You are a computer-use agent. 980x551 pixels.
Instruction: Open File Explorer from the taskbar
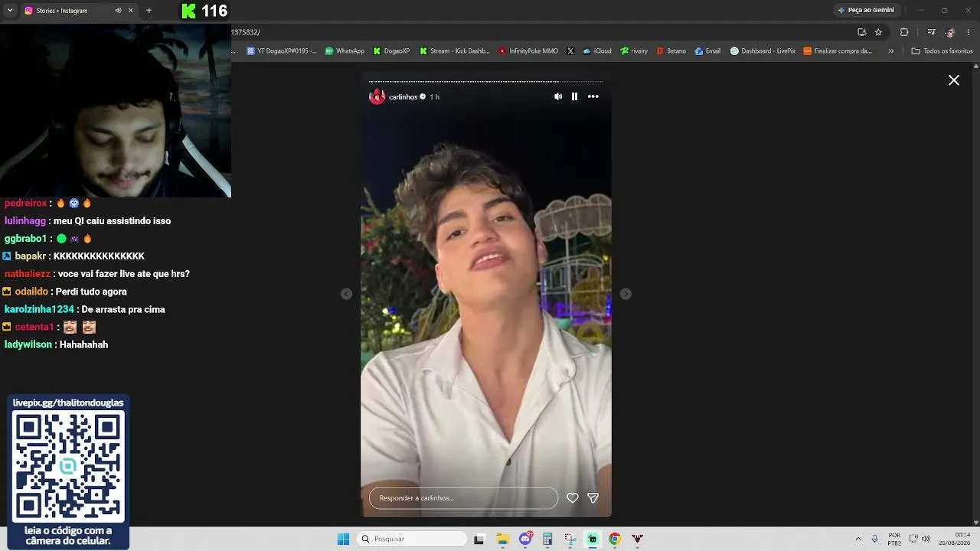[x=503, y=539]
